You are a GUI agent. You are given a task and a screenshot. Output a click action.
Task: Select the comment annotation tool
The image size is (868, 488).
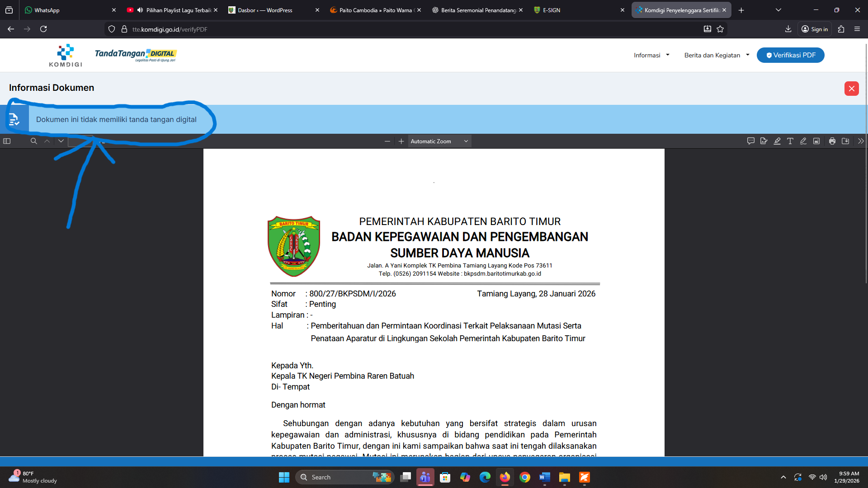click(x=751, y=141)
